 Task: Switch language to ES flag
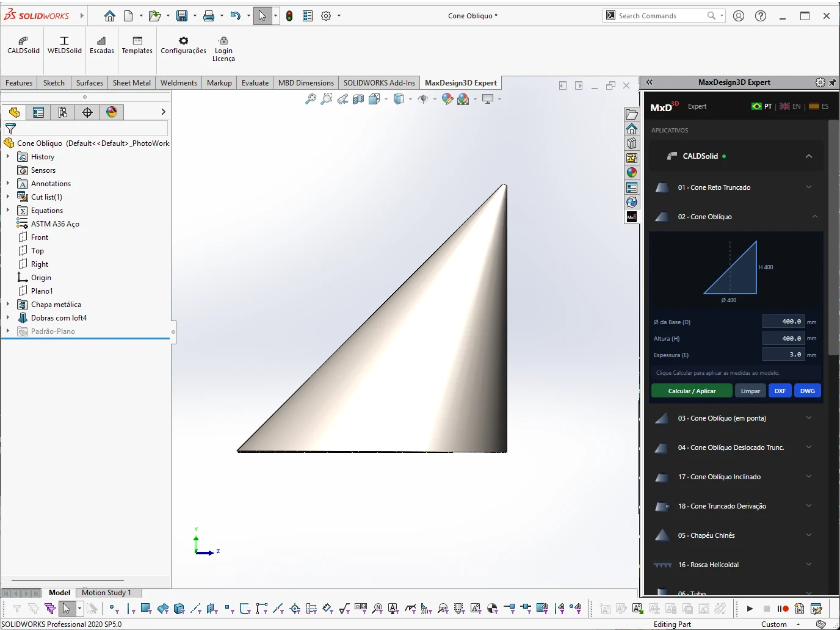point(819,106)
